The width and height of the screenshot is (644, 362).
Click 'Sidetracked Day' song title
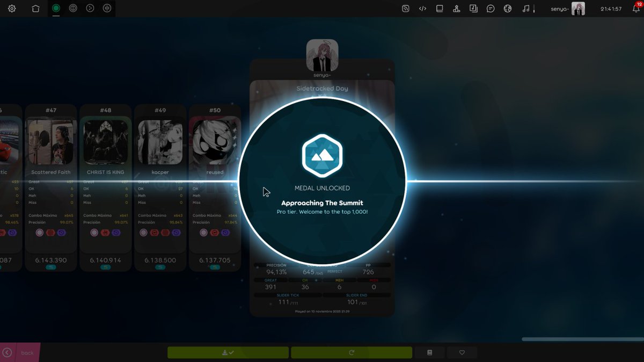323,89
